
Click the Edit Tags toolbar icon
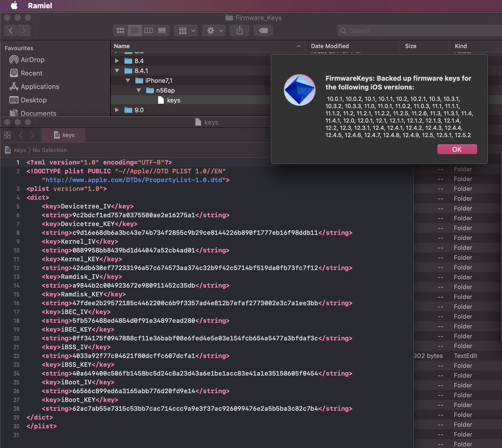pos(264,31)
